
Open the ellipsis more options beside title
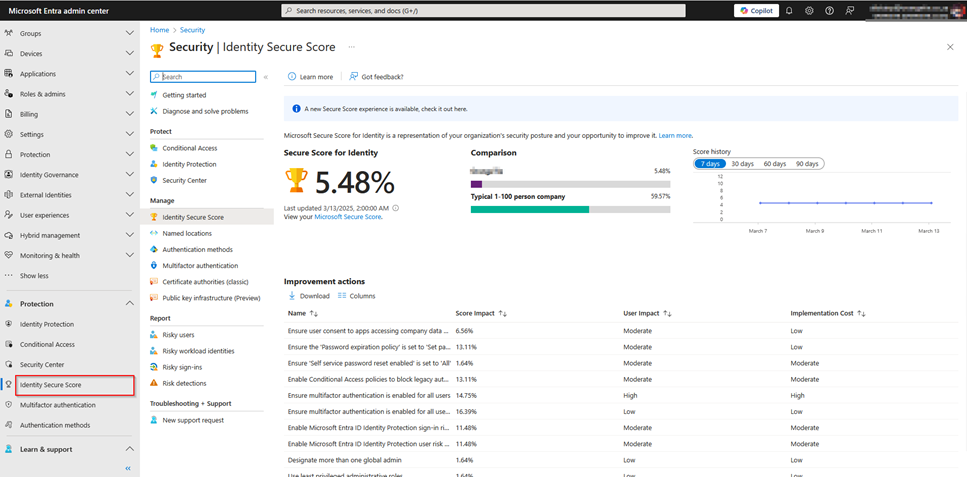click(x=352, y=47)
